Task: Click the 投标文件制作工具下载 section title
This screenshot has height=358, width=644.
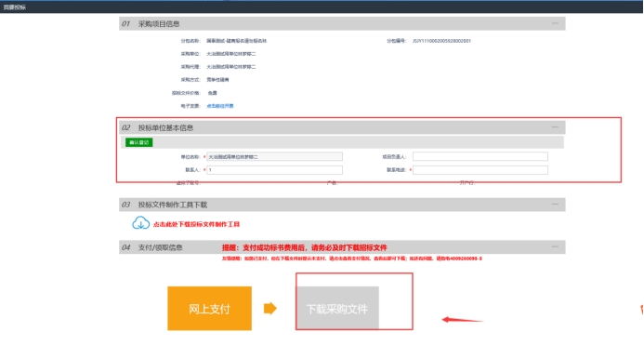Action: pyautogui.click(x=173, y=205)
